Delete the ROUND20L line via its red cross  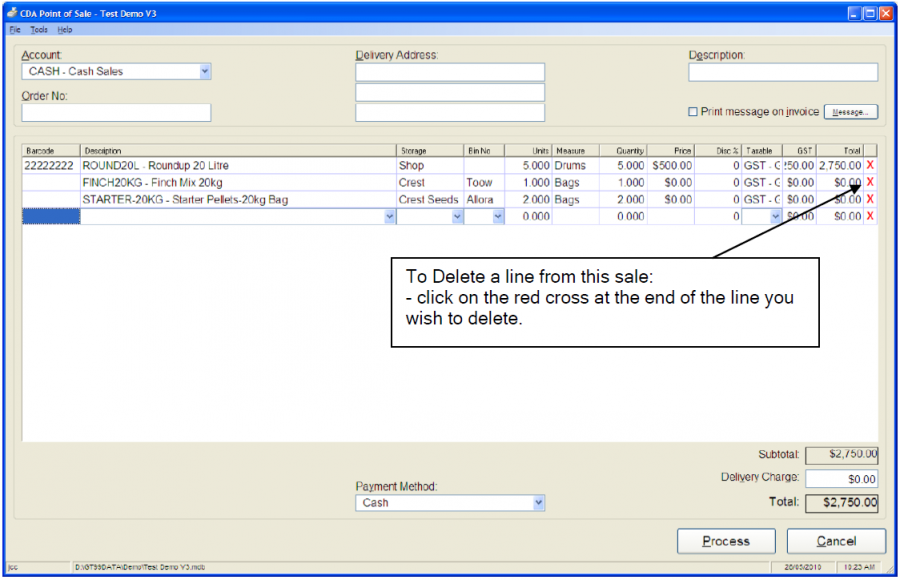(869, 166)
